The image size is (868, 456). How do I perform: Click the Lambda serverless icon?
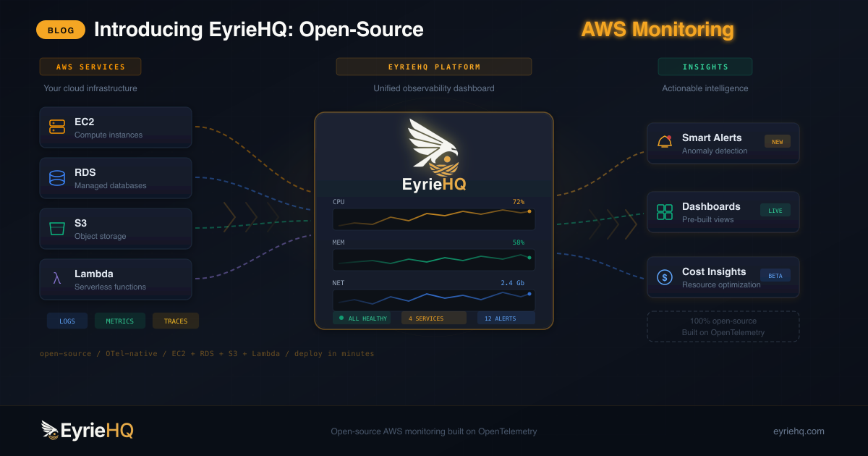click(x=57, y=279)
